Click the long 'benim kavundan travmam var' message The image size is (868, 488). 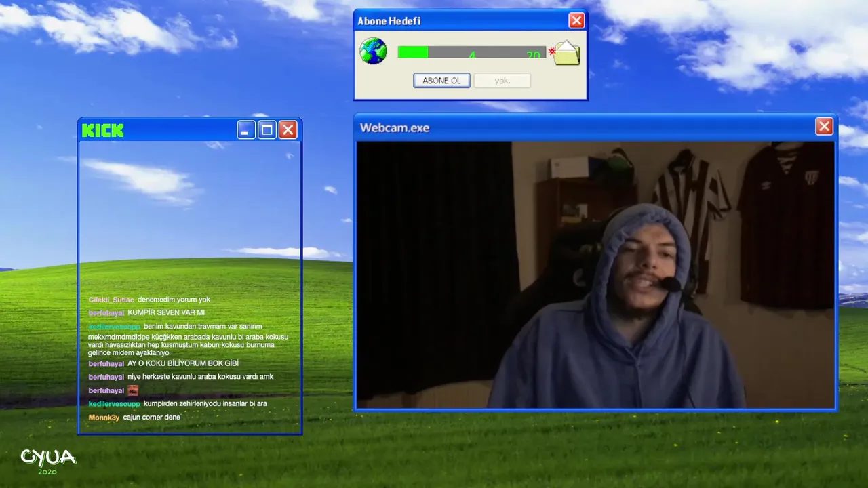point(188,340)
